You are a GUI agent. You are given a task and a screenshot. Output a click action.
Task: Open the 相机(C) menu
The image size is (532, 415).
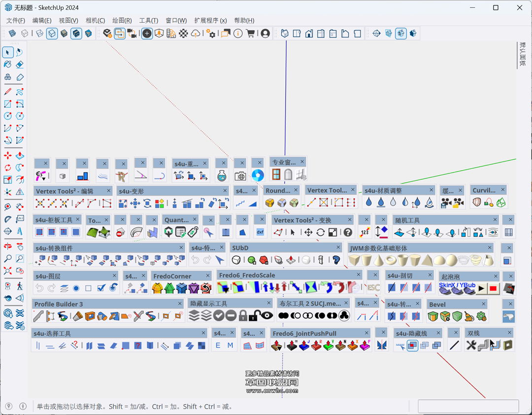tap(95, 20)
